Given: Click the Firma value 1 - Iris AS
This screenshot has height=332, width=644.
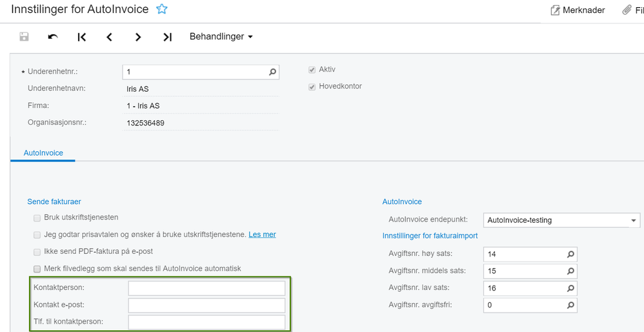Looking at the screenshot, I should click(x=143, y=105).
